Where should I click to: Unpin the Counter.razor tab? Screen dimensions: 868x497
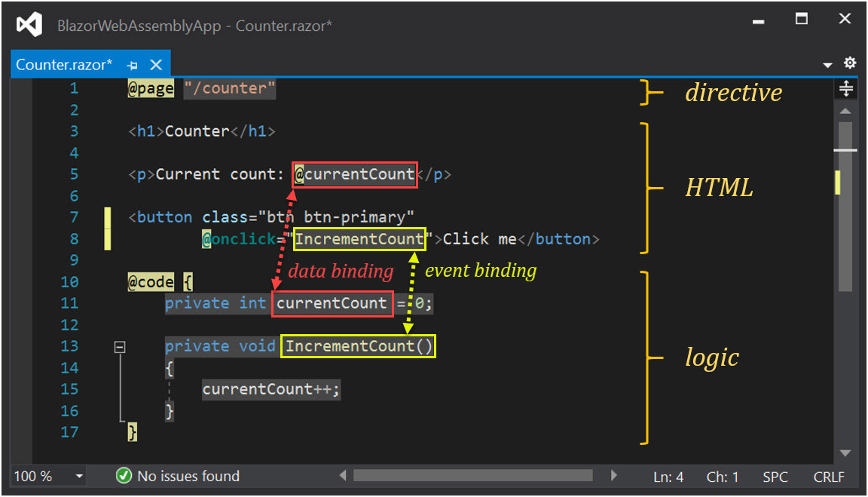tap(133, 65)
